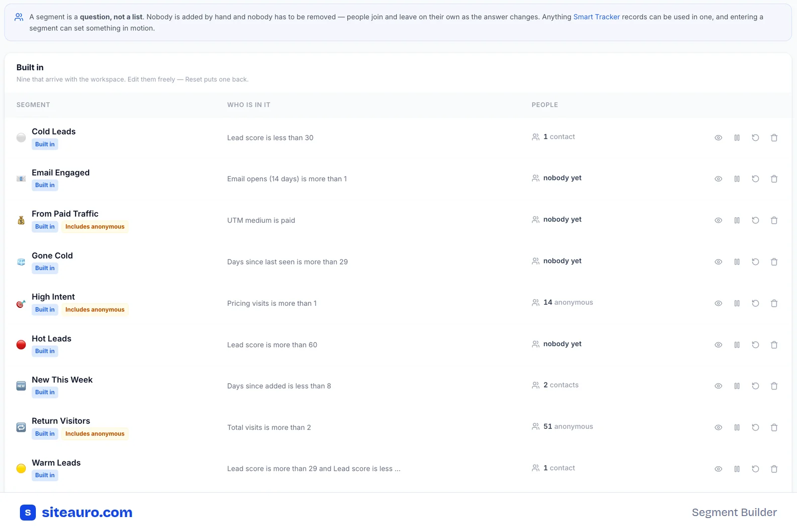Open the eye icon on Gone Cold row
The height and width of the screenshot is (532, 797).
718,262
